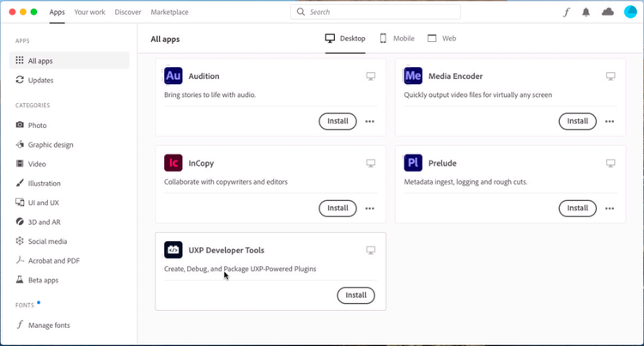
Task: Open cloud sync status icon
Action: 608,12
